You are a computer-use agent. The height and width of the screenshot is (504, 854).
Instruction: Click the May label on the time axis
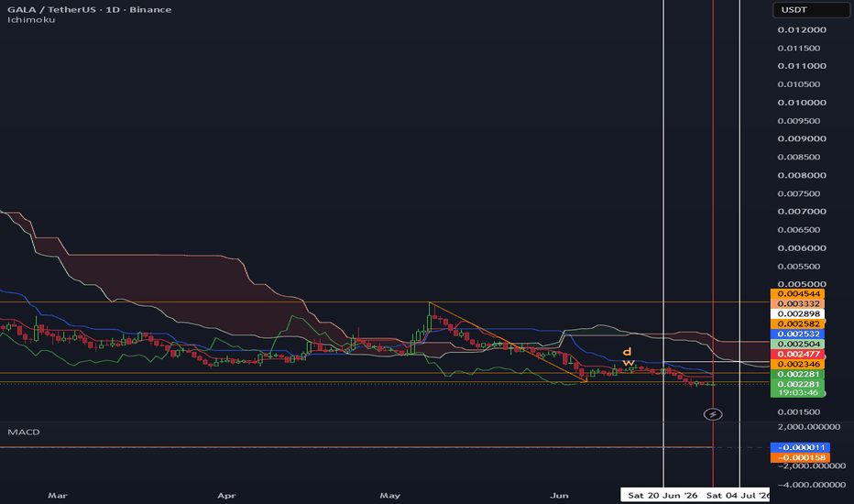click(390, 495)
